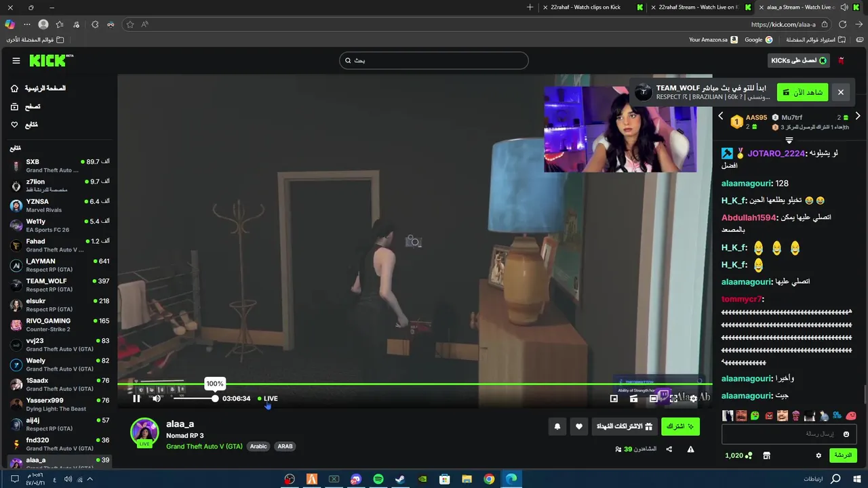The width and height of the screenshot is (868, 488).
Task: Open Following in sidebar
Action: [x=24, y=125]
